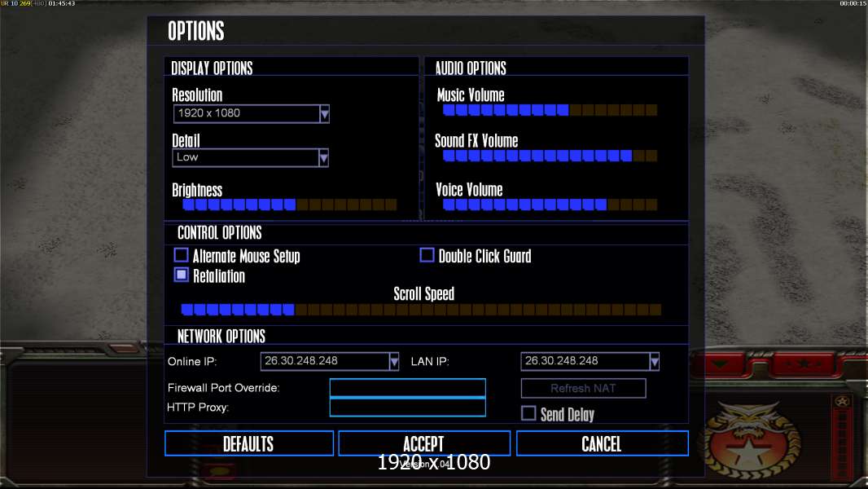
Task: Click the HTTP Proxy text field
Action: coord(407,407)
